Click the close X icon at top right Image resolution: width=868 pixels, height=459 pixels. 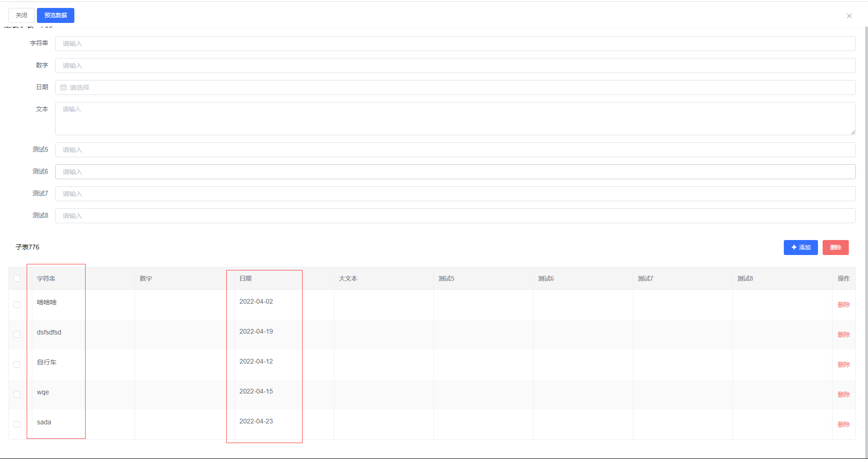tap(849, 16)
